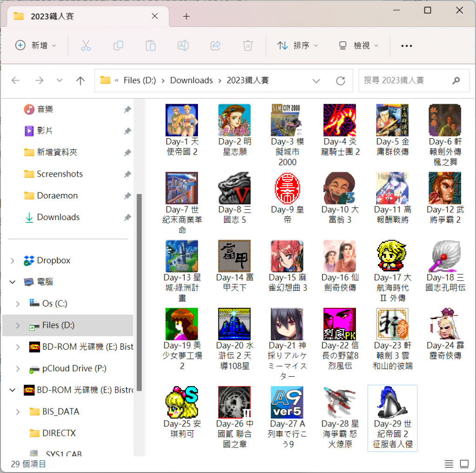476x473 pixels.
Task: Select the Day-28 星海爭霸 怒火燎原 item
Action: [340, 417]
